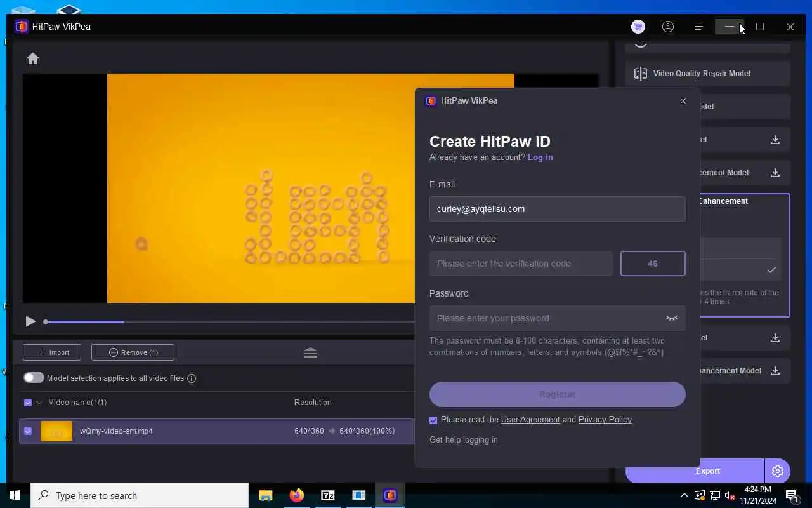
Task: Show hidden system tray icons
Action: (684, 495)
